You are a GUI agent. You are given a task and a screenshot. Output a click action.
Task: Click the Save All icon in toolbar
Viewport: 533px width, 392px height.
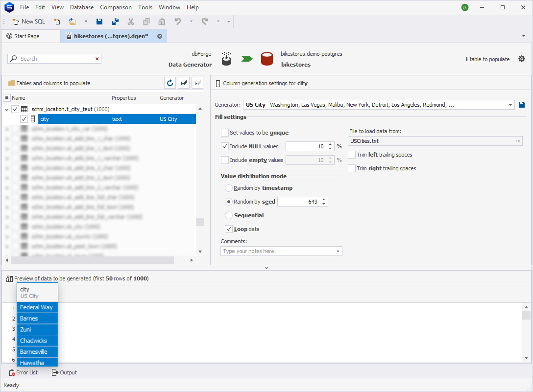pos(115,22)
